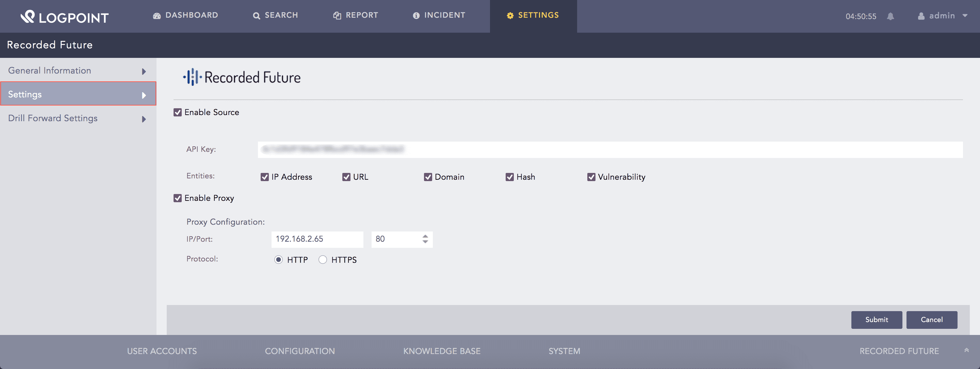Click the LogPoint logo icon
This screenshot has height=369, width=980.
coord(27,16)
